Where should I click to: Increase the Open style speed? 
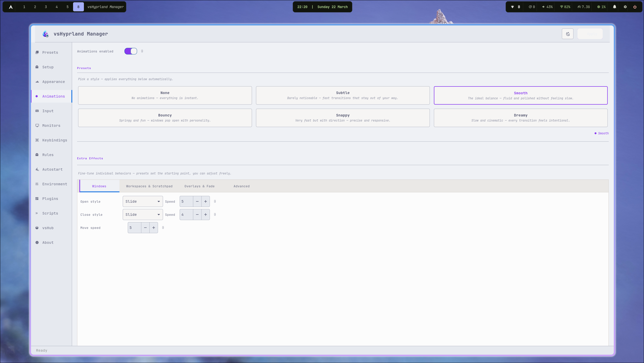tap(206, 201)
